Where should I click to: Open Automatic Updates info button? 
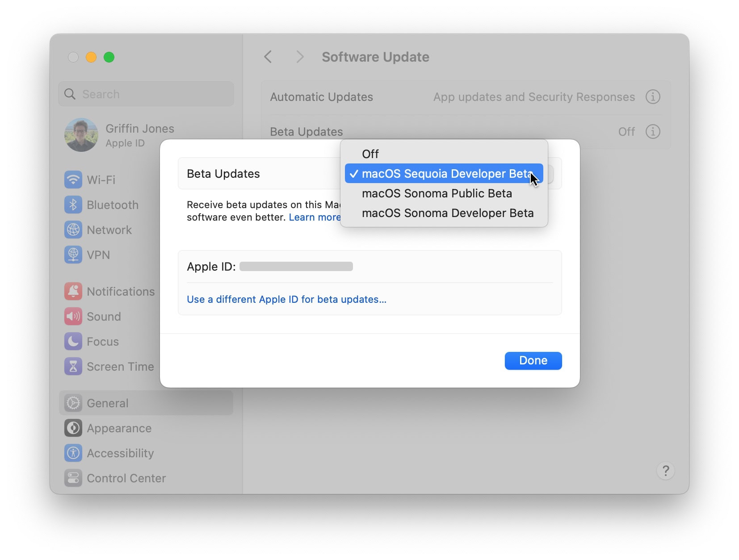(652, 97)
